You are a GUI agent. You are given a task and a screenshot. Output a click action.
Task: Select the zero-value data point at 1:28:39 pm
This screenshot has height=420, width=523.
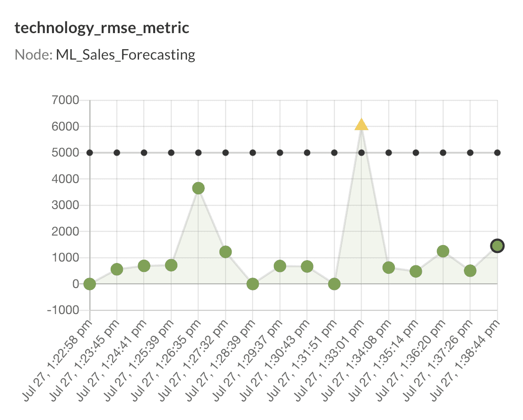(x=253, y=284)
